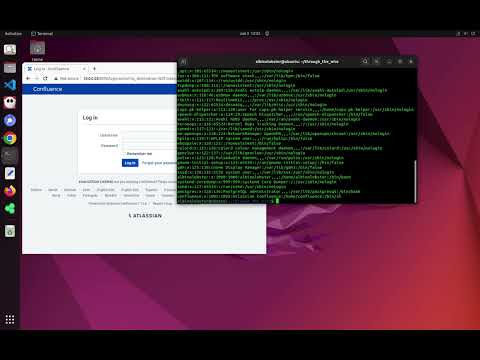Open the terminal search icon

pos(365,61)
